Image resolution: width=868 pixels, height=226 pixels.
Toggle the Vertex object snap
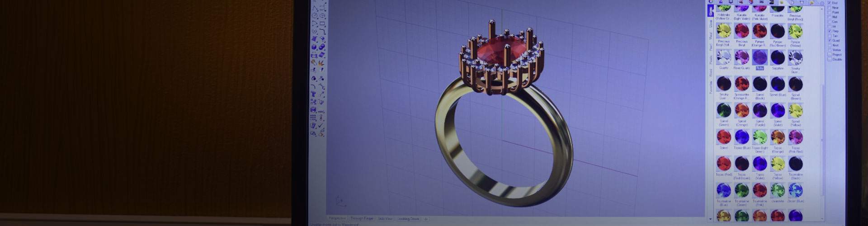(x=829, y=50)
